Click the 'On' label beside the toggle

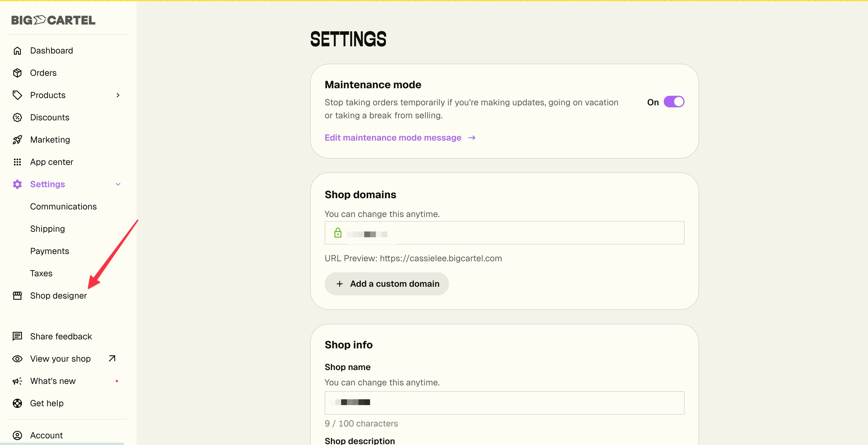[653, 102]
